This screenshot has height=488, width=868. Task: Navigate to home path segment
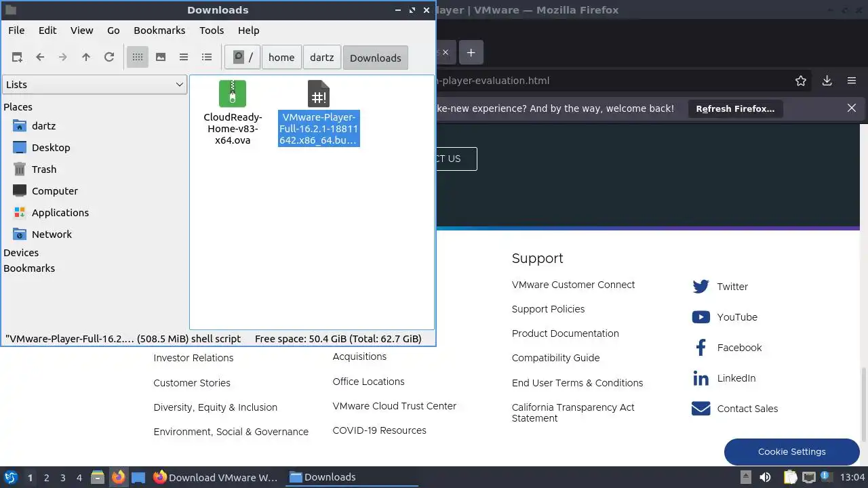(281, 58)
